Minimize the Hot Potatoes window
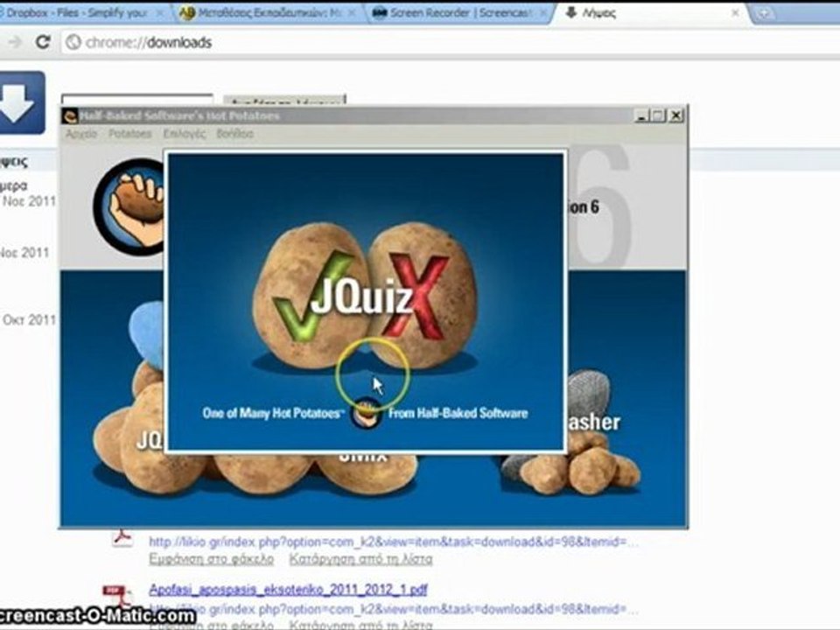Image resolution: width=840 pixels, height=630 pixels. [x=641, y=115]
